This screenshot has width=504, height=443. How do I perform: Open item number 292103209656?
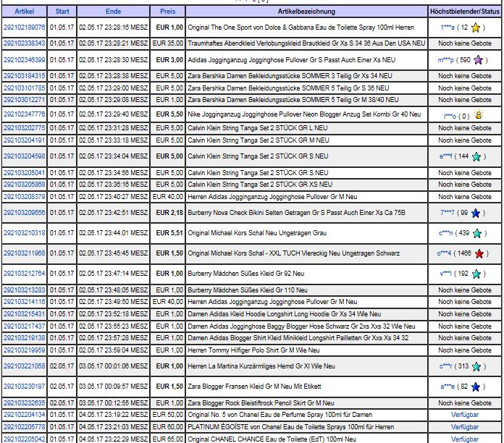click(25, 213)
